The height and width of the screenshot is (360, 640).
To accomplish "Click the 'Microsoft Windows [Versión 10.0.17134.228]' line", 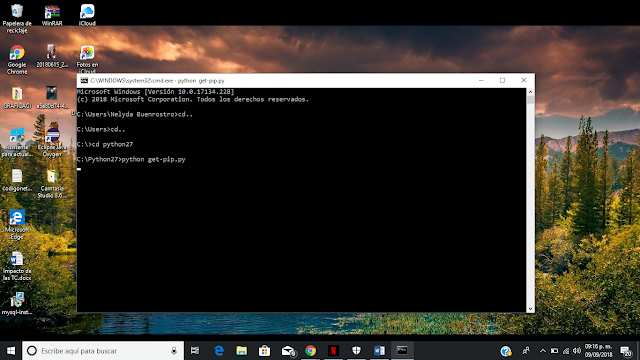I will pyautogui.click(x=156, y=92).
